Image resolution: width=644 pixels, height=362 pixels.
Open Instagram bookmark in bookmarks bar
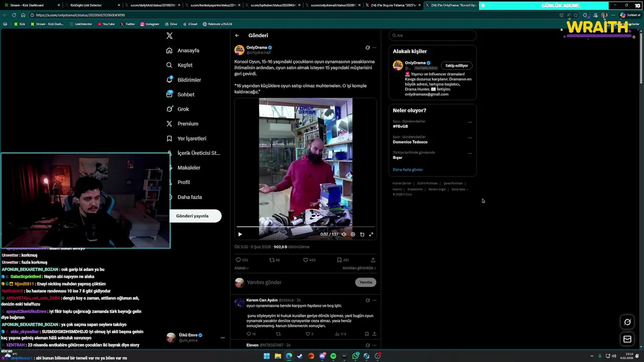click(149, 24)
